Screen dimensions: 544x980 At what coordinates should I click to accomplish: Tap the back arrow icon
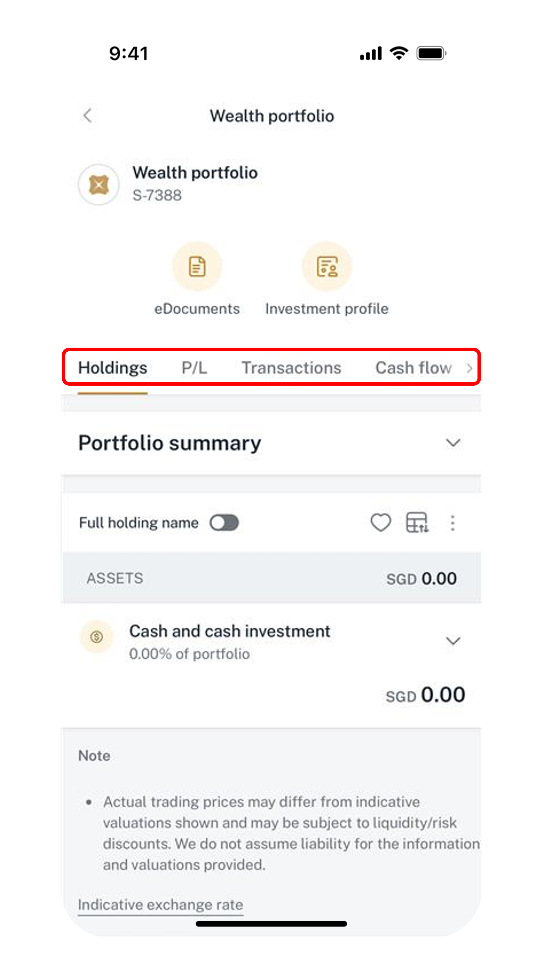coord(87,116)
